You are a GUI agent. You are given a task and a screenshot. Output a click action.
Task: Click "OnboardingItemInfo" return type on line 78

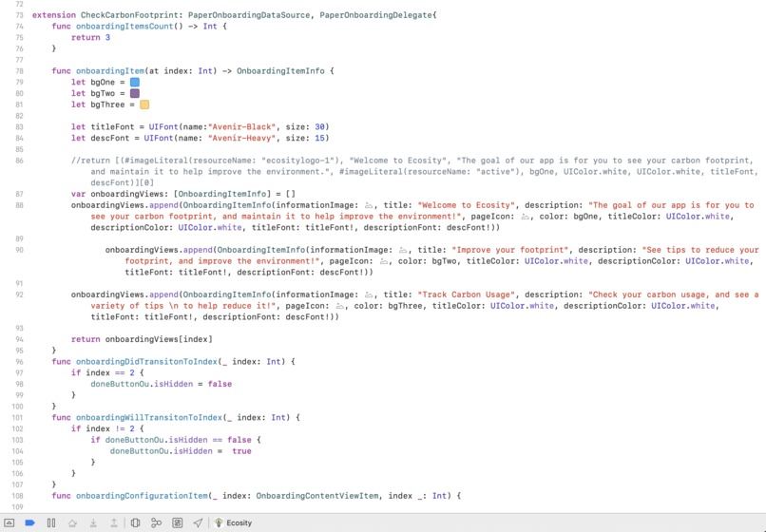click(280, 71)
